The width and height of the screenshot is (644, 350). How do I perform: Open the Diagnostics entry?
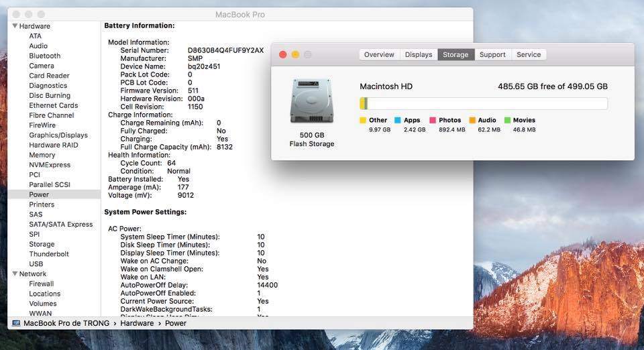tap(48, 85)
